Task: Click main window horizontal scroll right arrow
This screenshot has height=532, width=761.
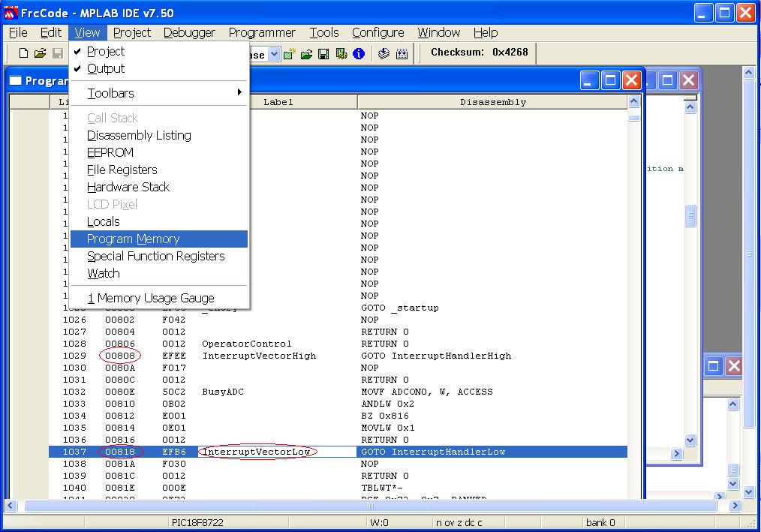Action: click(735, 506)
